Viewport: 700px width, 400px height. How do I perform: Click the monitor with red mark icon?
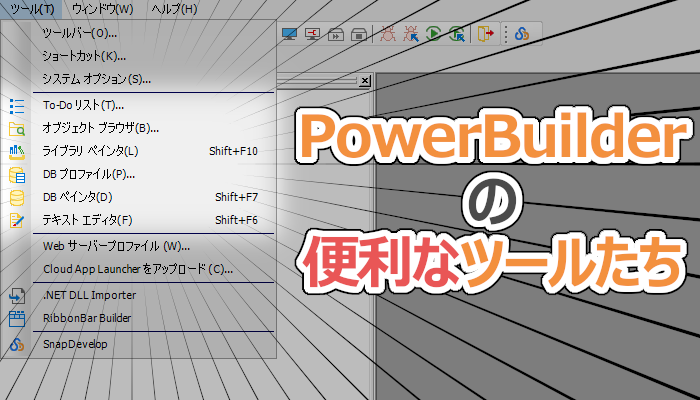[312, 34]
